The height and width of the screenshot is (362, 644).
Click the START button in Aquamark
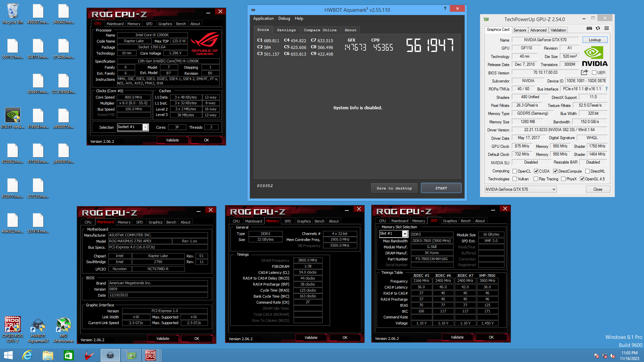(x=441, y=188)
